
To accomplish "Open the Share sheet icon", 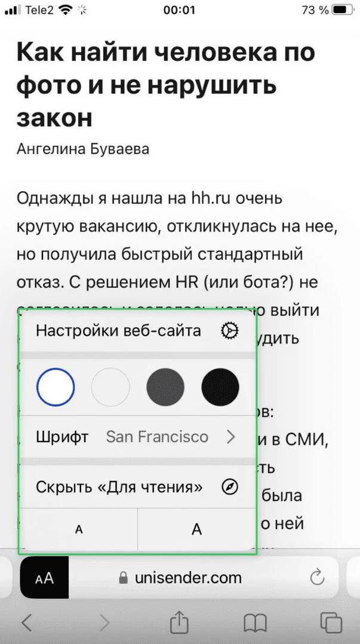I will (179, 622).
